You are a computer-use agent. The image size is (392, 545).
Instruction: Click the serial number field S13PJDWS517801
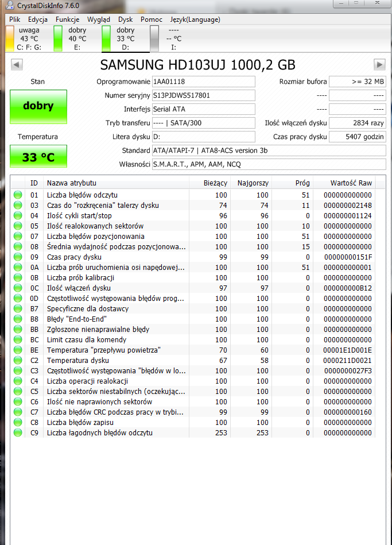point(204,95)
